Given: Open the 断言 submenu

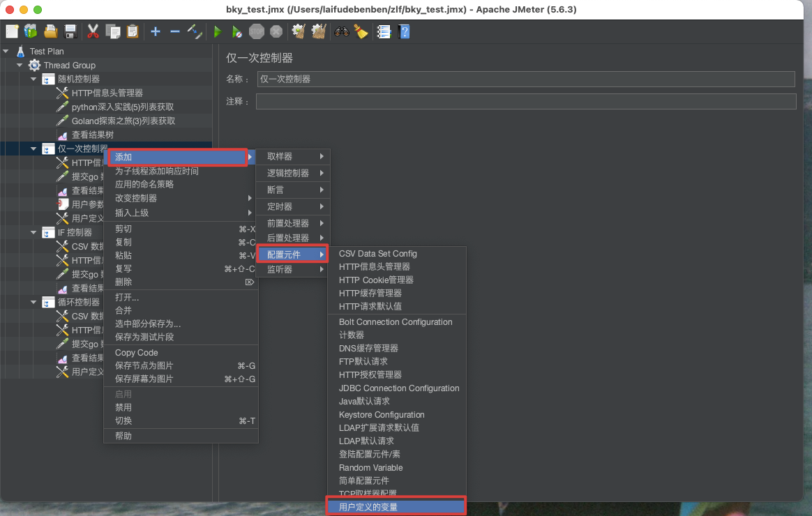Looking at the screenshot, I should (292, 190).
